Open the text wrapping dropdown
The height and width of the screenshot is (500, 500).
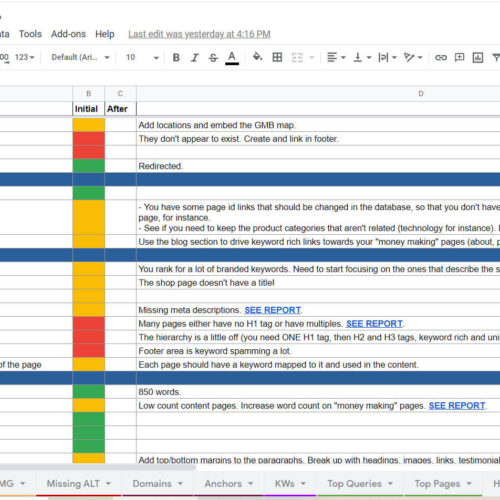click(387, 57)
